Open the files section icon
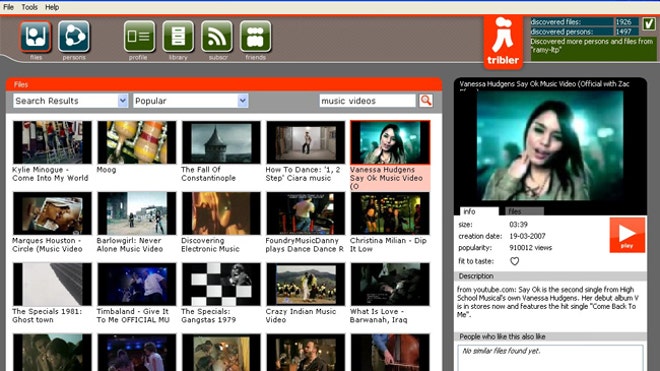The image size is (660, 371). point(35,36)
